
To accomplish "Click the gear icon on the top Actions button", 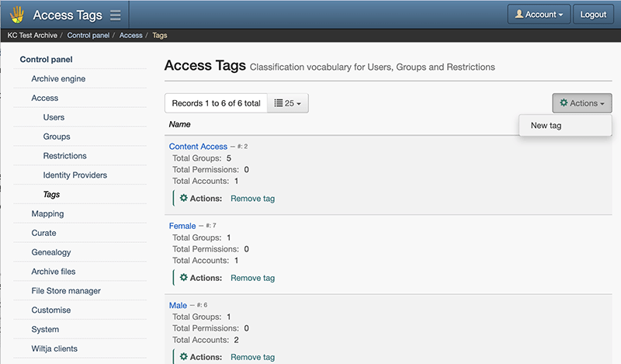I will 564,103.
